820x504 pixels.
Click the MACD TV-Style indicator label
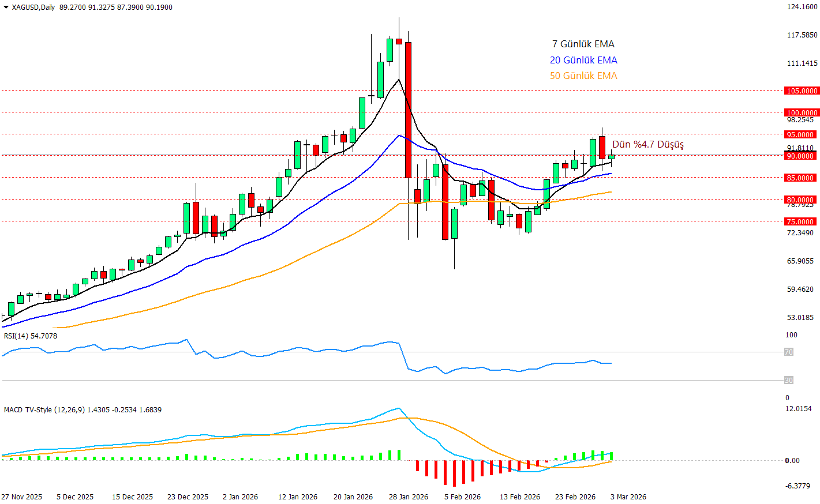click(x=83, y=410)
